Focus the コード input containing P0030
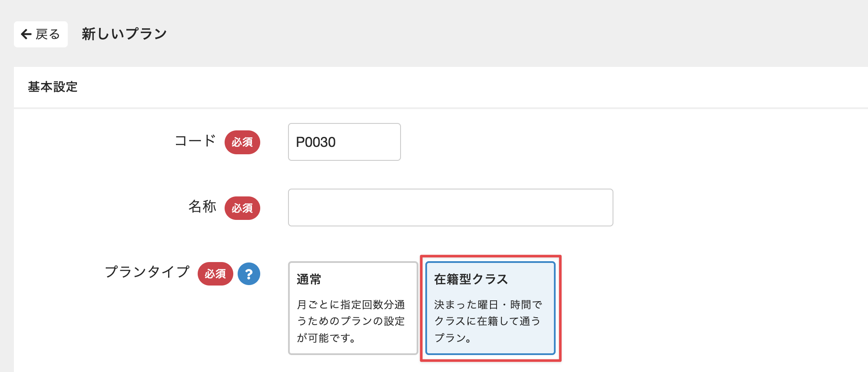The width and height of the screenshot is (868, 372). coord(344,142)
